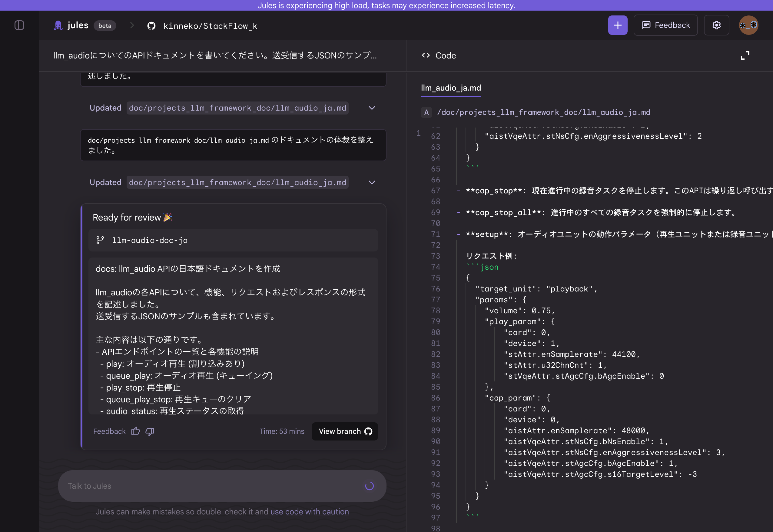Image resolution: width=773 pixels, height=532 pixels.
Task: Click line number 89 in the gutter
Action: point(436,431)
